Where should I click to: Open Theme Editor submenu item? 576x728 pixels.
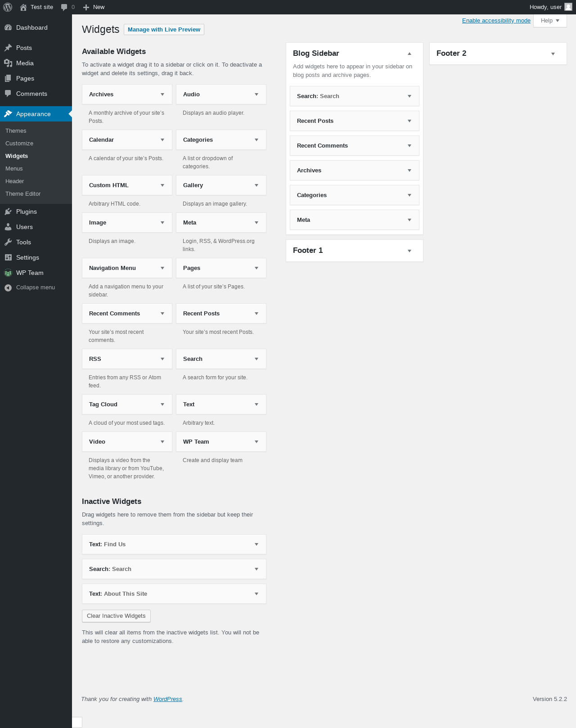coord(23,194)
